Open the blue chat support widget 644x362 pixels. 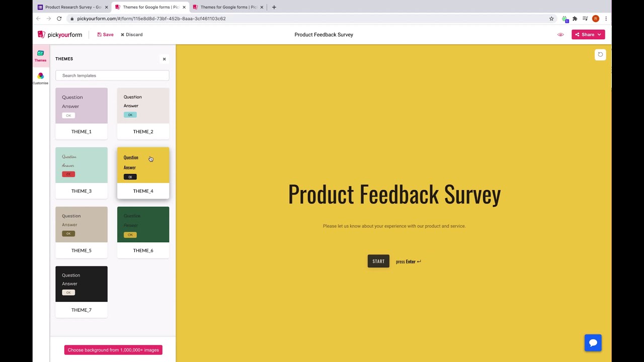593,343
